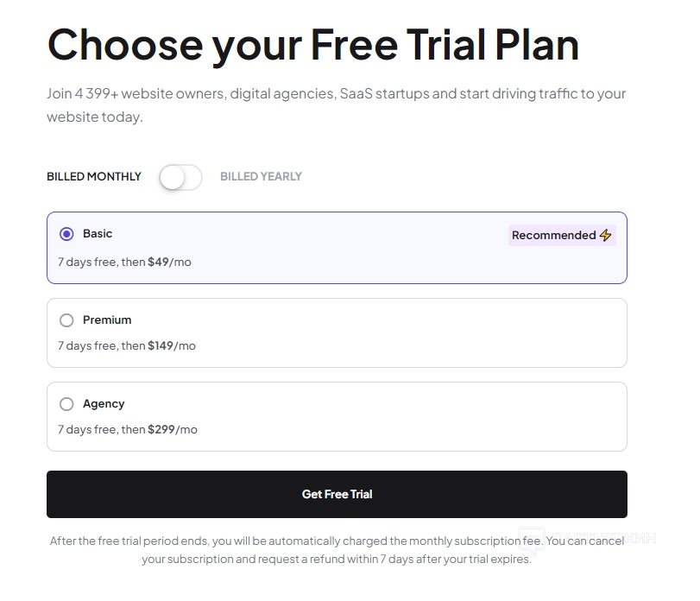Screen dimensions: 700x601
Task: Toggle the monthly/yearly billing switch
Action: pyautogui.click(x=180, y=177)
